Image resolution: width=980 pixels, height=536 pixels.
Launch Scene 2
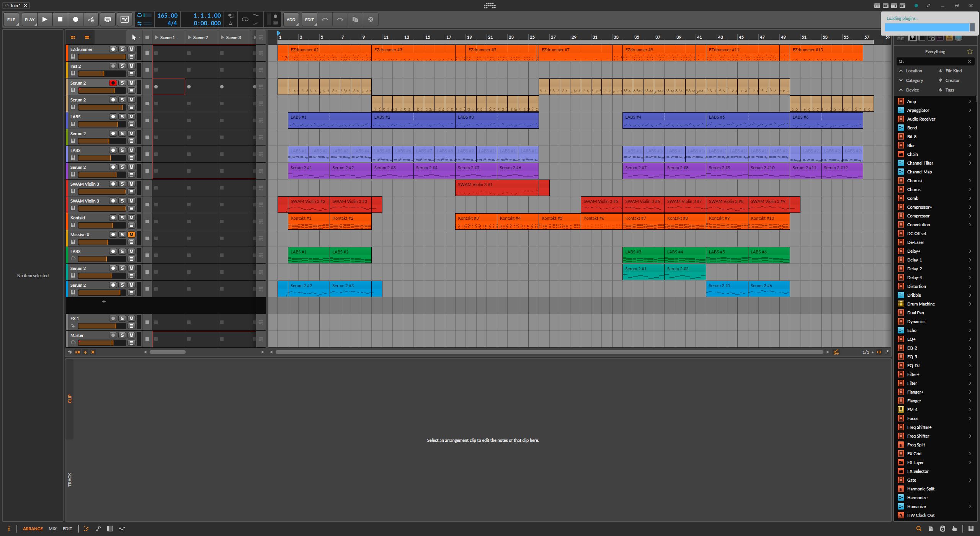pyautogui.click(x=190, y=38)
